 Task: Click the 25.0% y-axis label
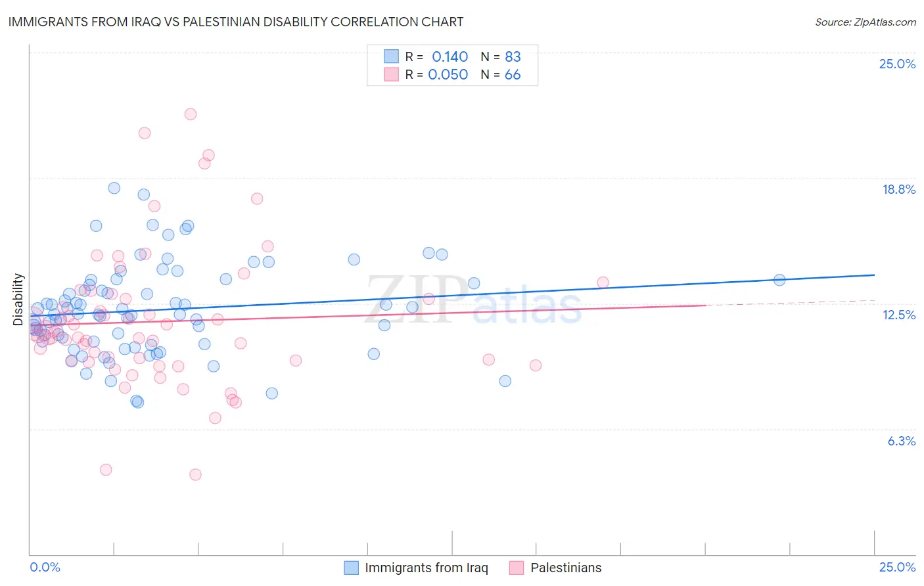point(897,64)
